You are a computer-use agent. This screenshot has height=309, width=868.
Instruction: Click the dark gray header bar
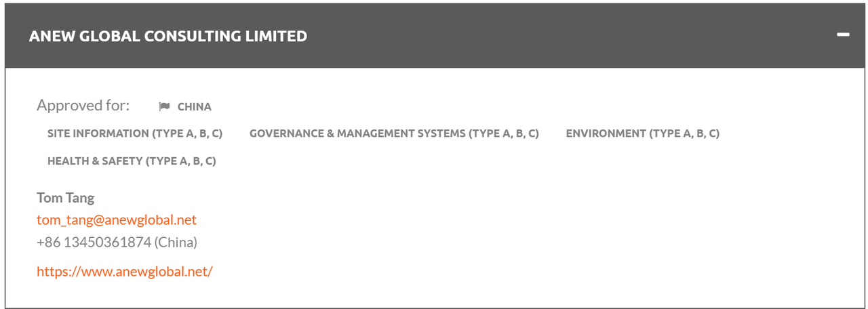(x=434, y=36)
